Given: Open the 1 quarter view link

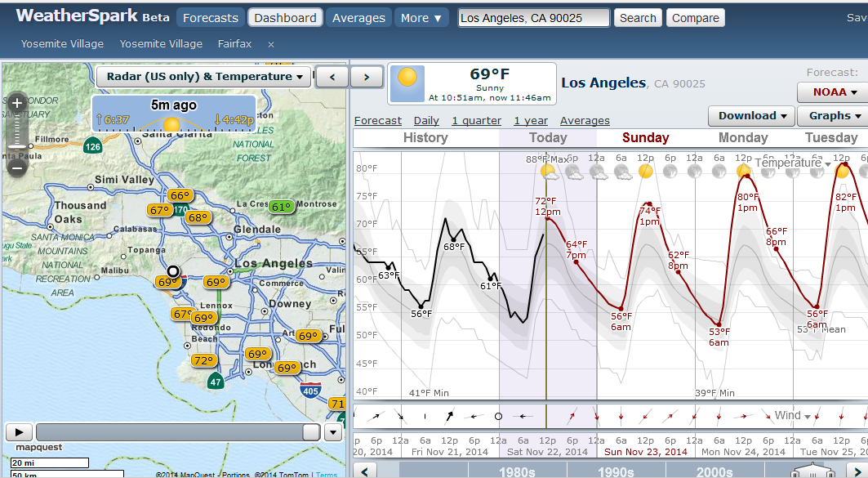Looking at the screenshot, I should (477, 121).
